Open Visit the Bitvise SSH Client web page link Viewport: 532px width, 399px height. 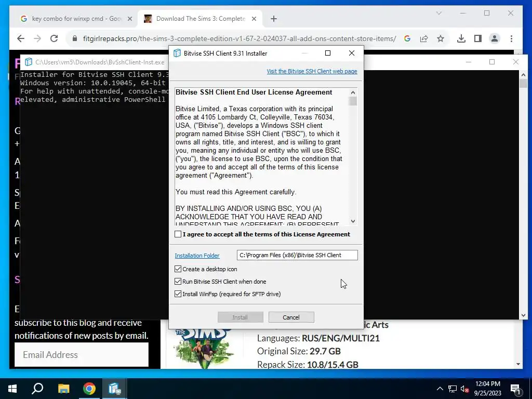[x=312, y=71]
